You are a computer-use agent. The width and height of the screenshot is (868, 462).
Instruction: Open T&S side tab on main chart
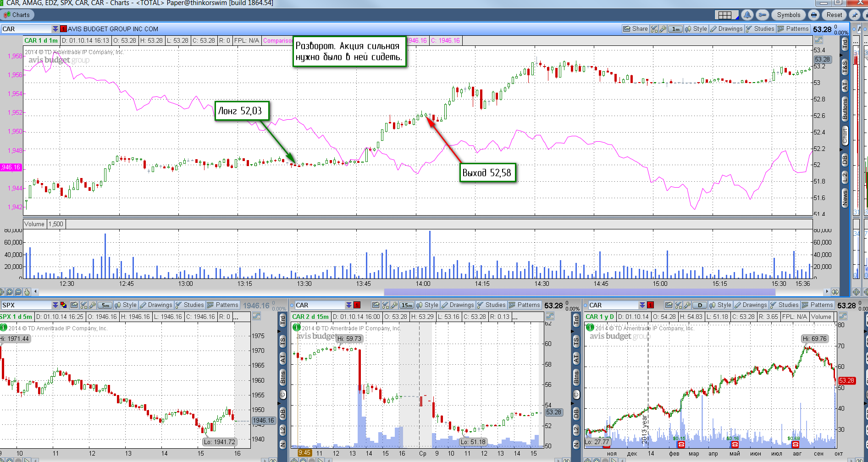click(845, 67)
